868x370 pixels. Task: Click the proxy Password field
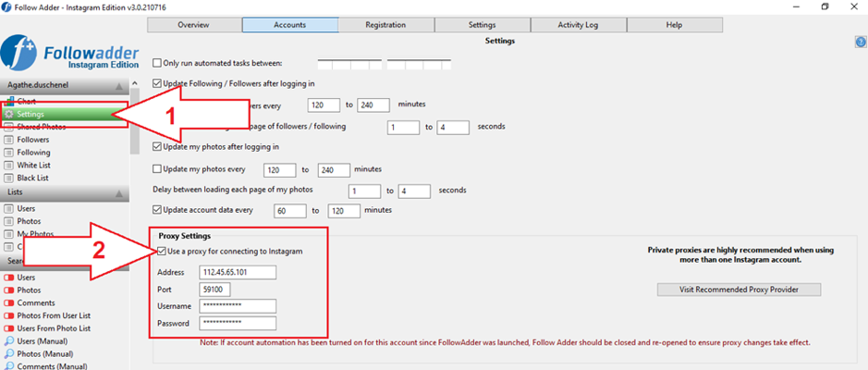238,324
